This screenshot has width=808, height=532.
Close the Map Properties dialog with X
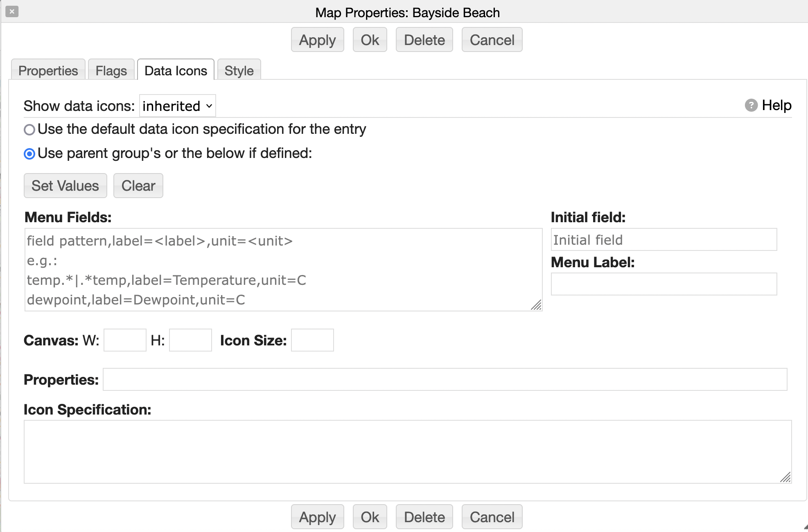12,11
